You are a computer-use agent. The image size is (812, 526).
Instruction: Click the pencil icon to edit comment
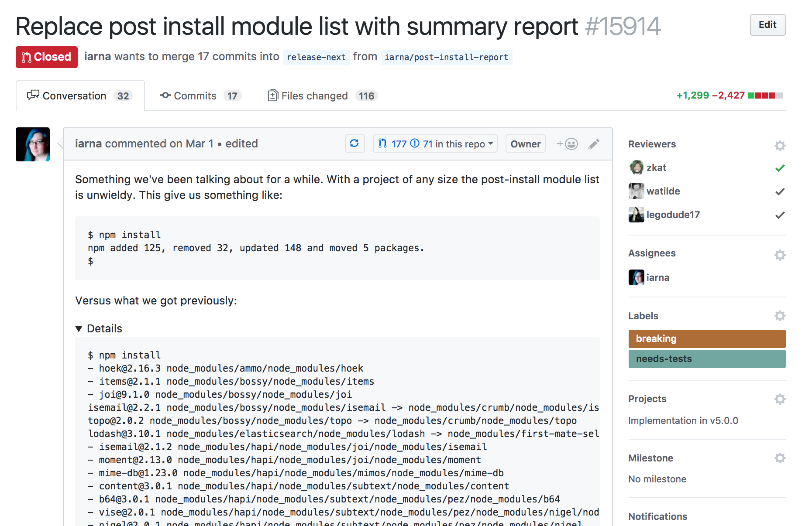[x=594, y=144]
